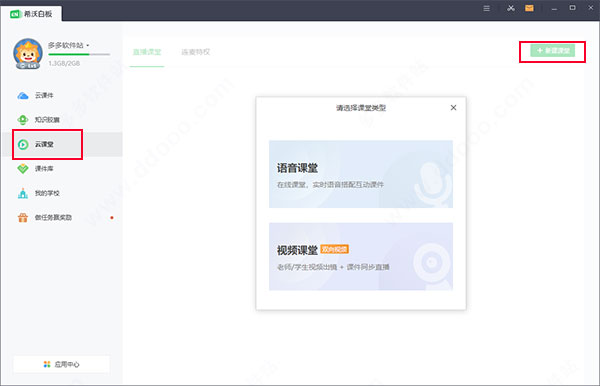Choose the 语音课堂 voice classroom card

[x=361, y=174]
